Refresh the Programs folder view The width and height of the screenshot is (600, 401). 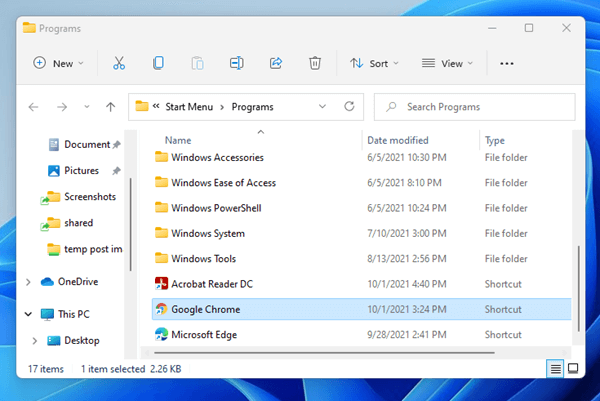point(349,106)
